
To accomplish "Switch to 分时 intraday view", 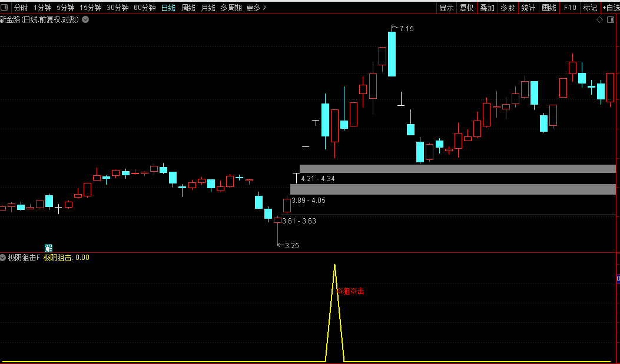I will click(x=21, y=8).
